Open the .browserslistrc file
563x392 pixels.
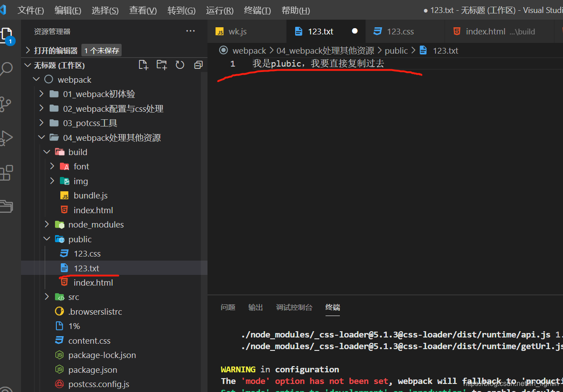coord(114,312)
